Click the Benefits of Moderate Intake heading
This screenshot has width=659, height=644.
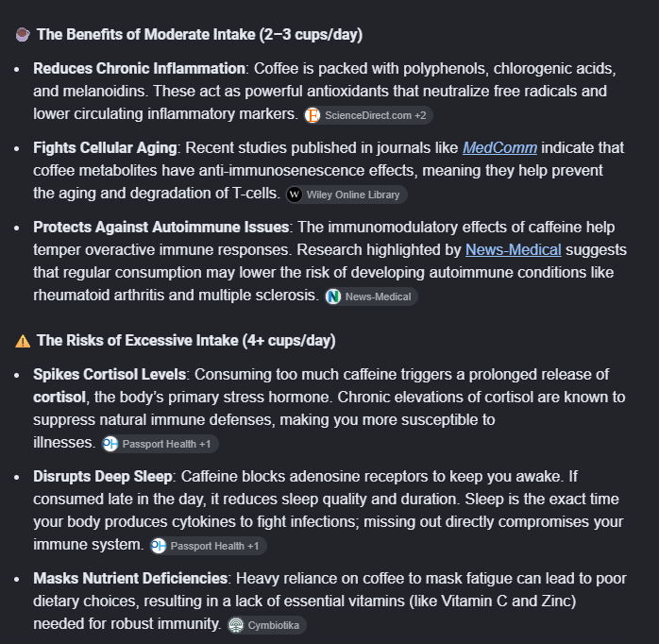pyautogui.click(x=199, y=35)
